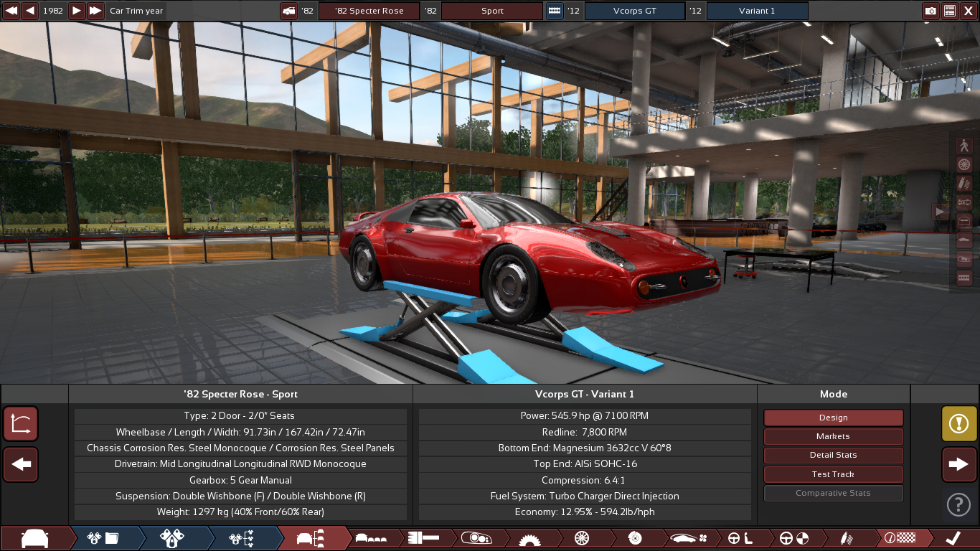Viewport: 980px width, 551px height.
Task: Go to next step with right arrow
Action: point(959,464)
